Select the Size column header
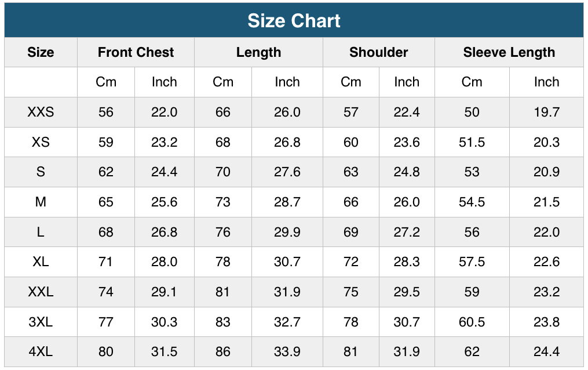 [x=41, y=52]
